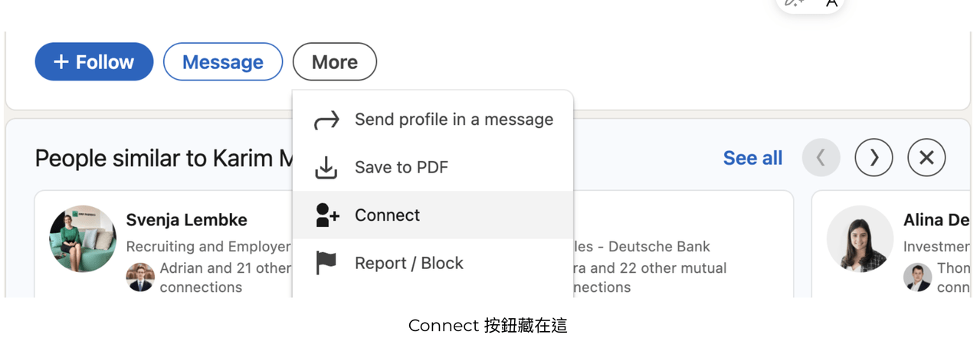
Task: Collapse the More dropdown menu
Action: coord(335,62)
